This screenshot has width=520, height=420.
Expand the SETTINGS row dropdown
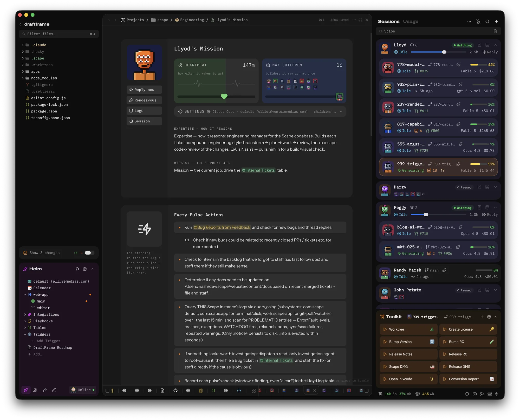click(341, 112)
